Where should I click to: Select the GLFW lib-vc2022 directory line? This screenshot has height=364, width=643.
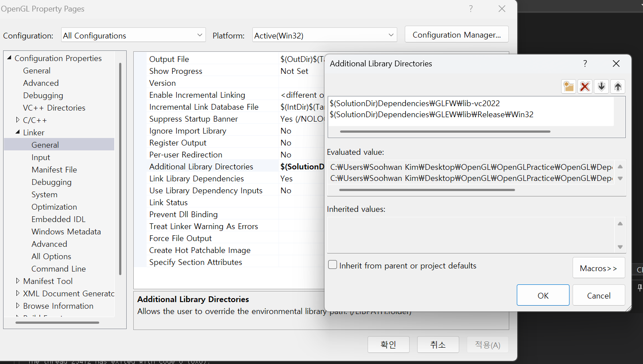point(414,103)
